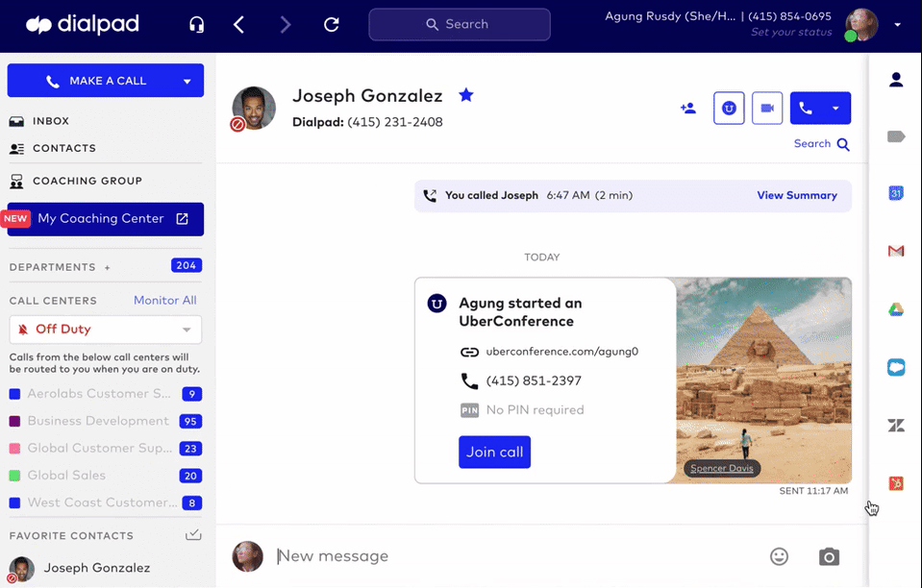
Task: Open the HubSpot sidebar icon
Action: [x=896, y=483]
